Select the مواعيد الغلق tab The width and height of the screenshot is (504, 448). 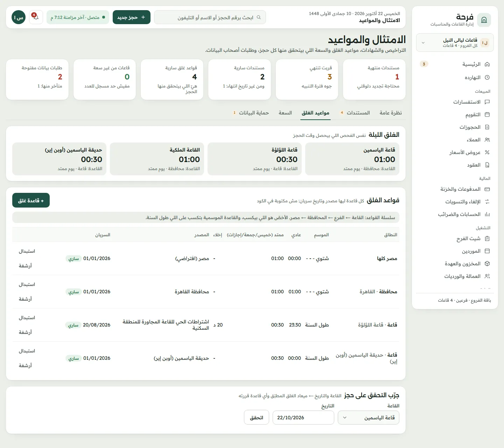[315, 113]
